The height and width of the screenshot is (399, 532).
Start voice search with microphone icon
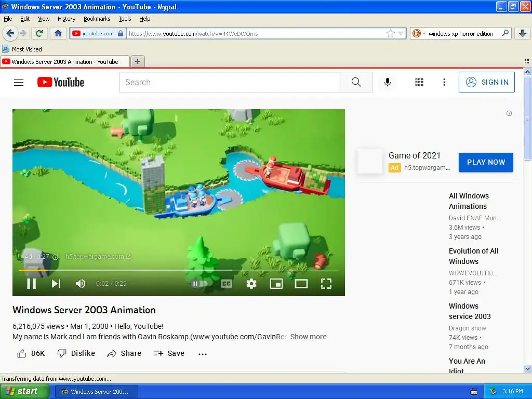(388, 82)
